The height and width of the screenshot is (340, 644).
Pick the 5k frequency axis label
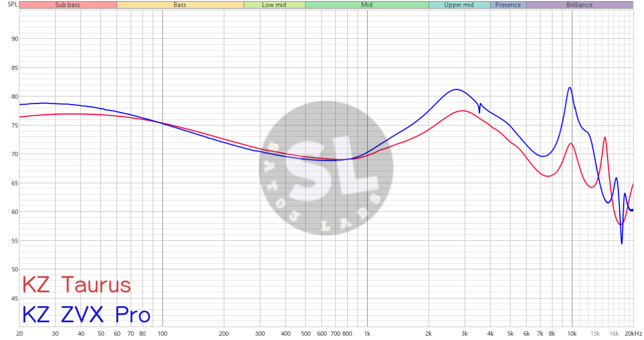click(510, 333)
